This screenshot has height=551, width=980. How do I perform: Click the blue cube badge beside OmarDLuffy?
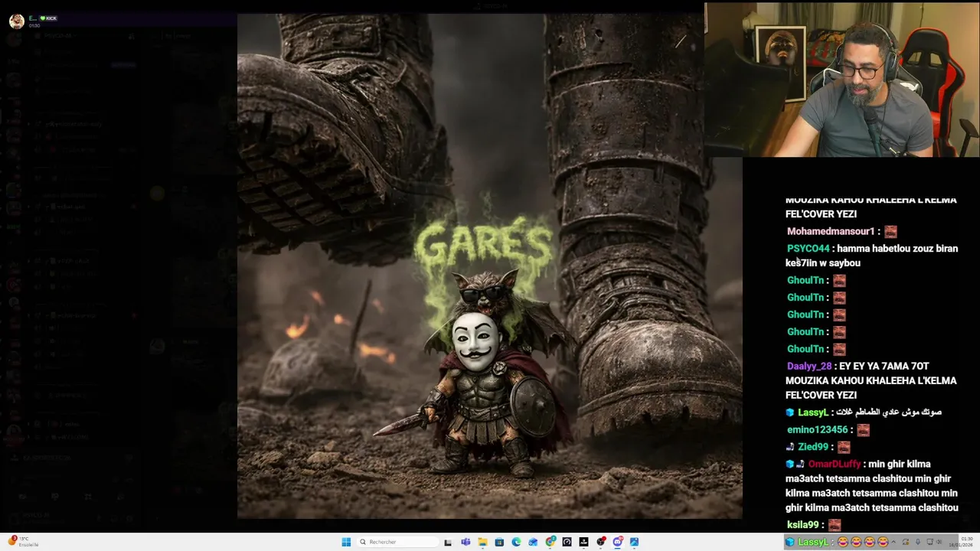[790, 465]
